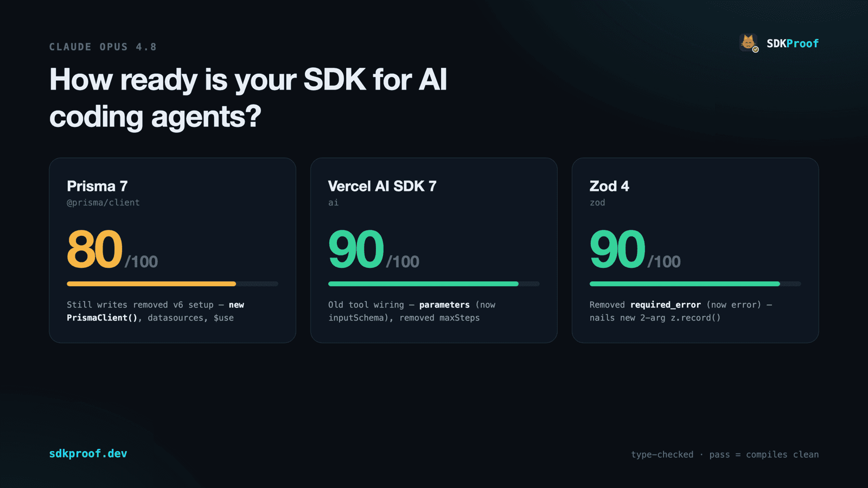Click the orange 80 score number
868x488 pixels.
pyautogui.click(x=94, y=249)
